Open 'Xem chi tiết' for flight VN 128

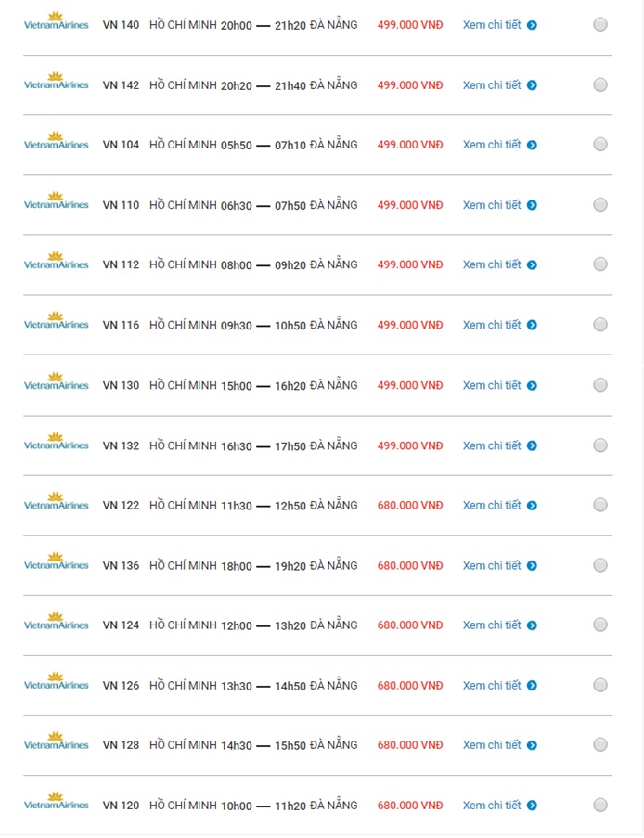tap(493, 744)
